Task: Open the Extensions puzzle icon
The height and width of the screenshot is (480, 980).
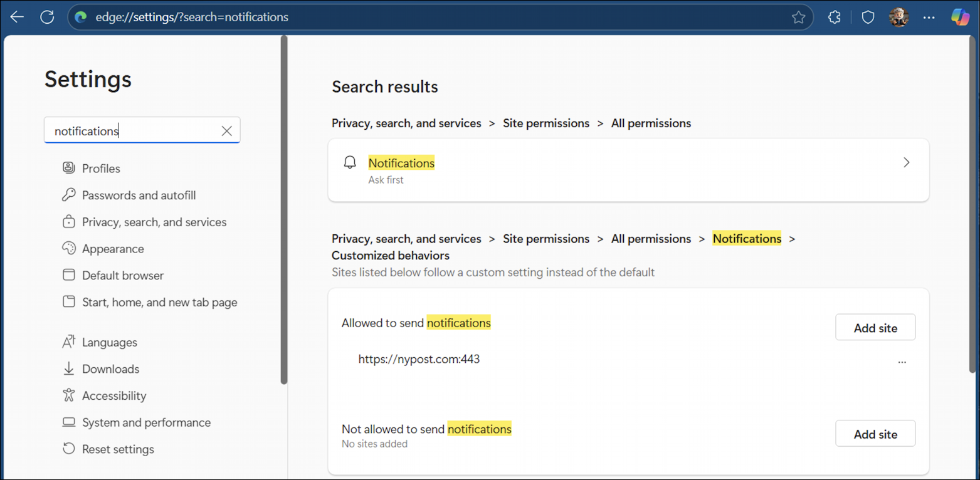Action: tap(834, 18)
